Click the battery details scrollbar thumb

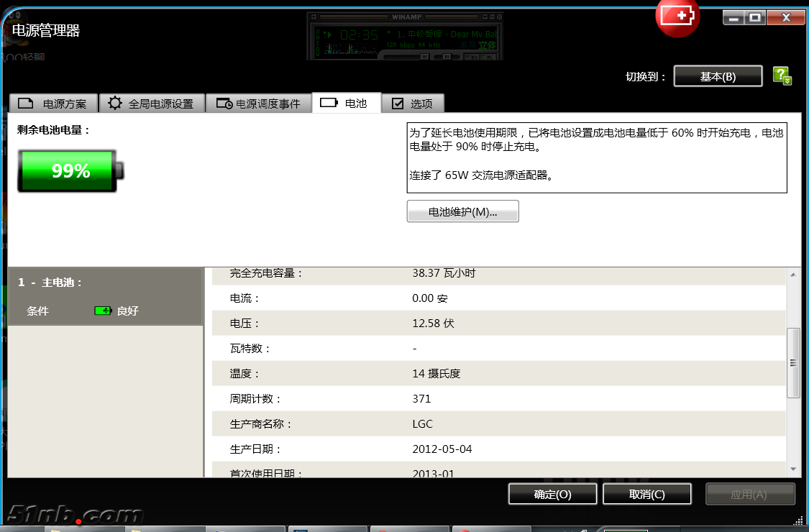point(793,363)
